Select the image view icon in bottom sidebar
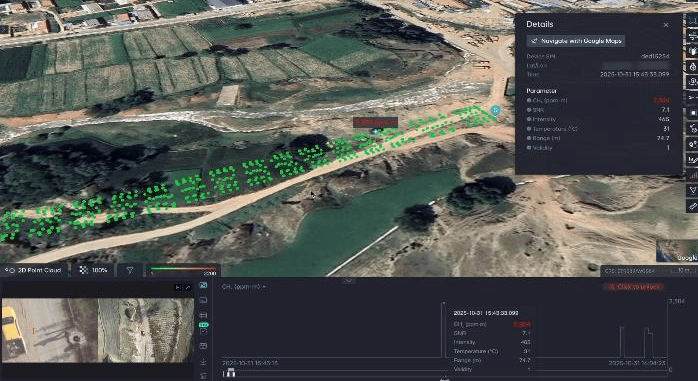The height and width of the screenshot is (381, 698). [x=204, y=285]
